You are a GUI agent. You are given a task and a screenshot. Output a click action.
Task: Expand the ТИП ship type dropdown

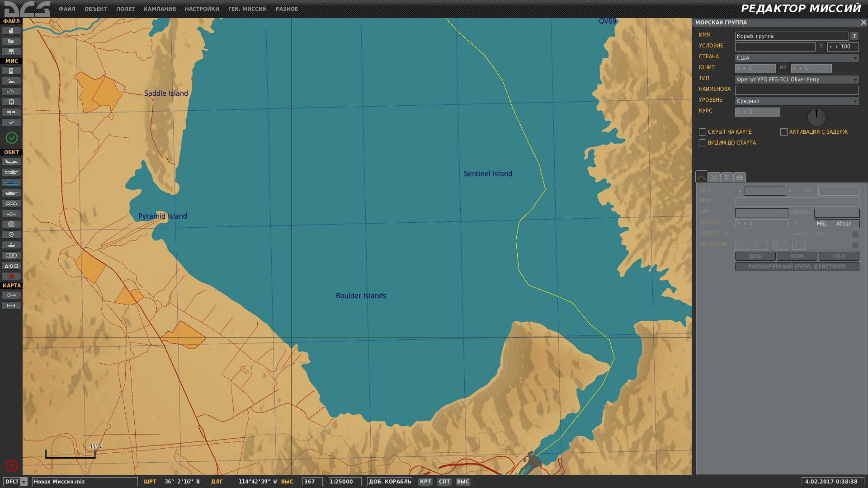pos(797,80)
